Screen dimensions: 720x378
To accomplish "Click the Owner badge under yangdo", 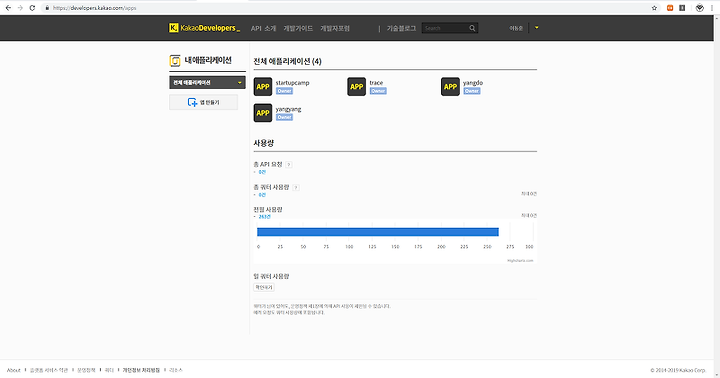I will click(472, 91).
